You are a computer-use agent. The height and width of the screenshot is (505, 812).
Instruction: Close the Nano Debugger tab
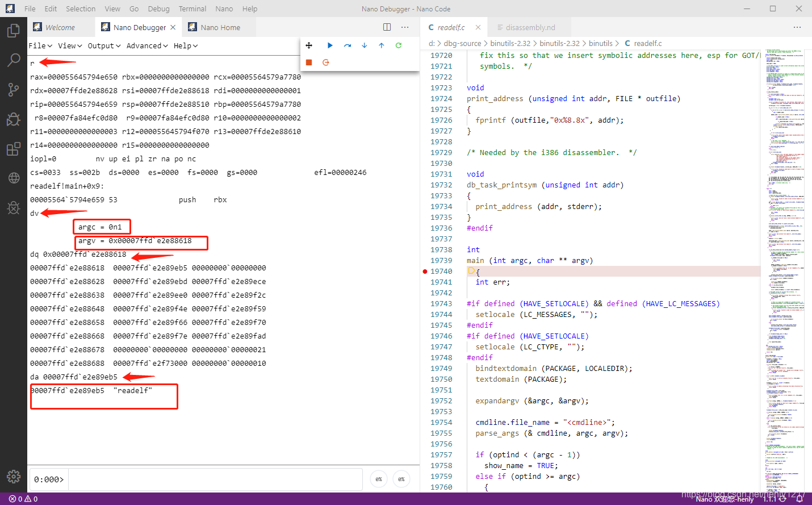pos(173,27)
